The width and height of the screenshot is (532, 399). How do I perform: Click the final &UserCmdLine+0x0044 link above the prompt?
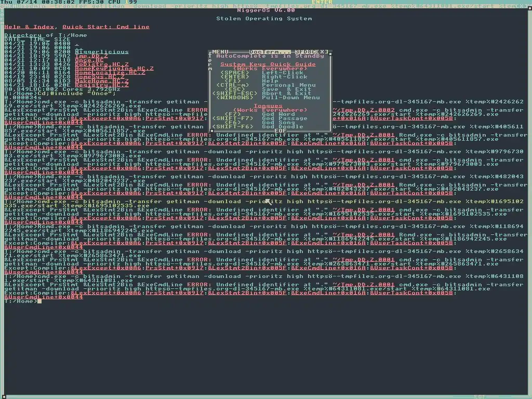tap(44, 297)
